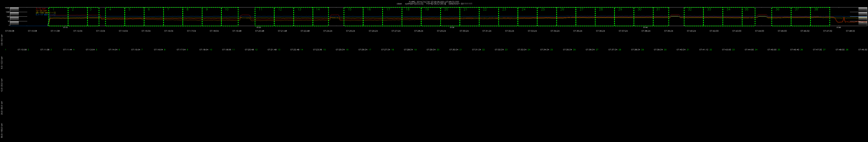Screen dimensions: 868x142
Task: Click the 07:42:00 time label
Action: [x=714, y=31]
